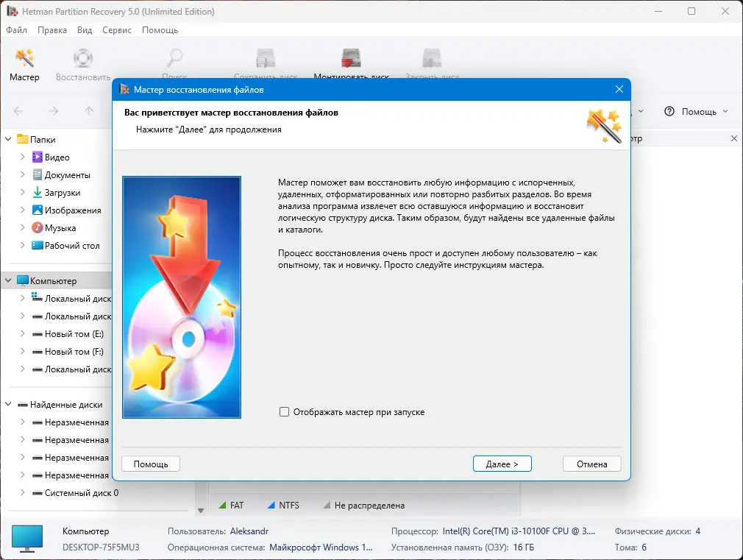This screenshot has width=743, height=560.
Task: Go forward with the right arrow
Action: click(54, 111)
